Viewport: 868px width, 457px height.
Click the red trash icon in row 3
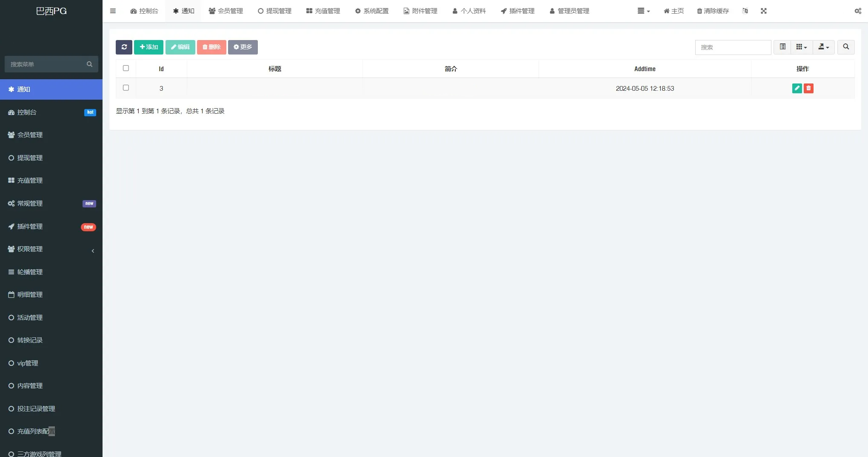pyautogui.click(x=808, y=88)
